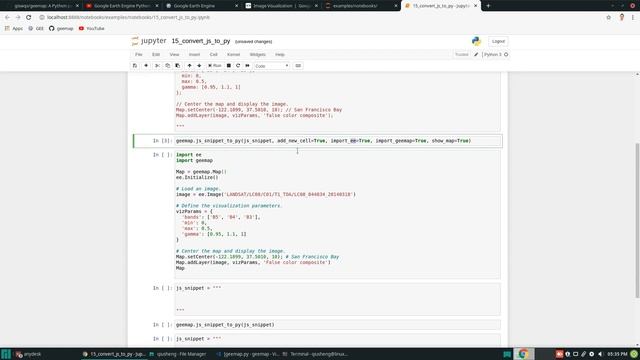640x360 pixels.
Task: Restart and run all with fast-forward icon
Action: point(247,66)
